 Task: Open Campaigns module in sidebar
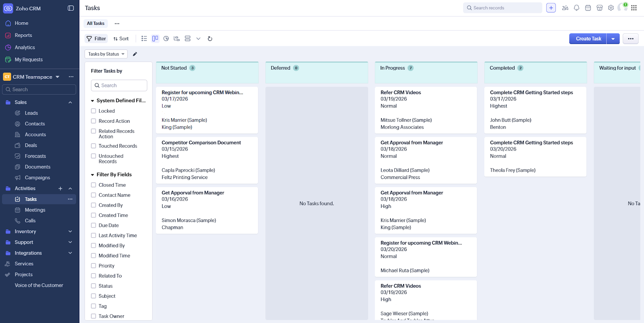click(x=37, y=178)
